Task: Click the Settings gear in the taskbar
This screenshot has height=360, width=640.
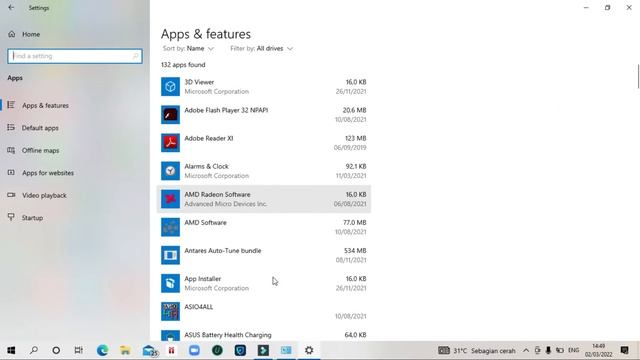Action: click(x=309, y=350)
